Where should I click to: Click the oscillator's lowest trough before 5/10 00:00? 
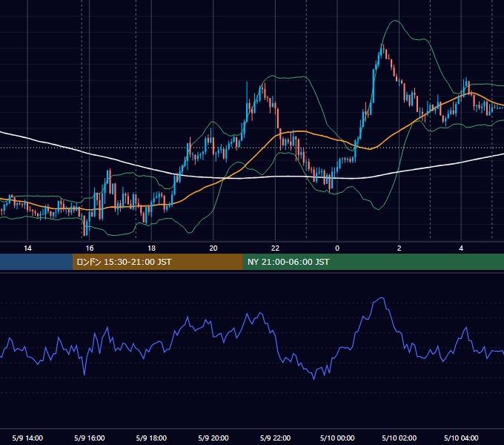[314, 379]
